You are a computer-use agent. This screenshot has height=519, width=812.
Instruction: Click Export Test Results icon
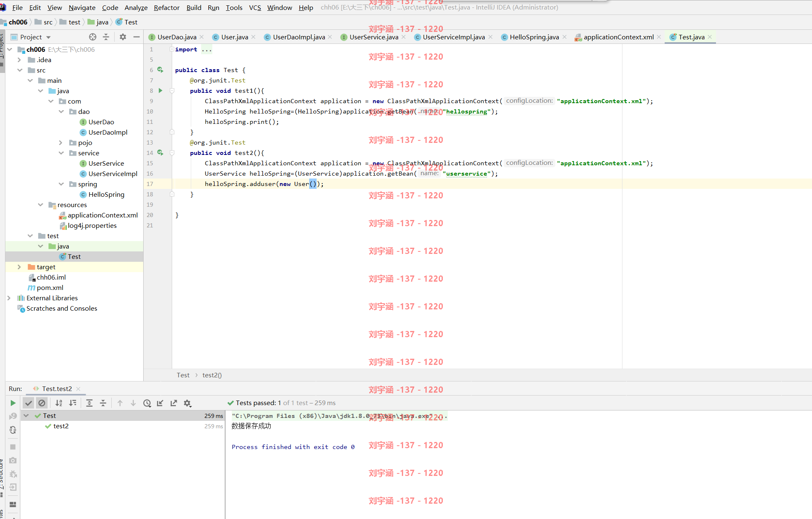click(x=174, y=403)
